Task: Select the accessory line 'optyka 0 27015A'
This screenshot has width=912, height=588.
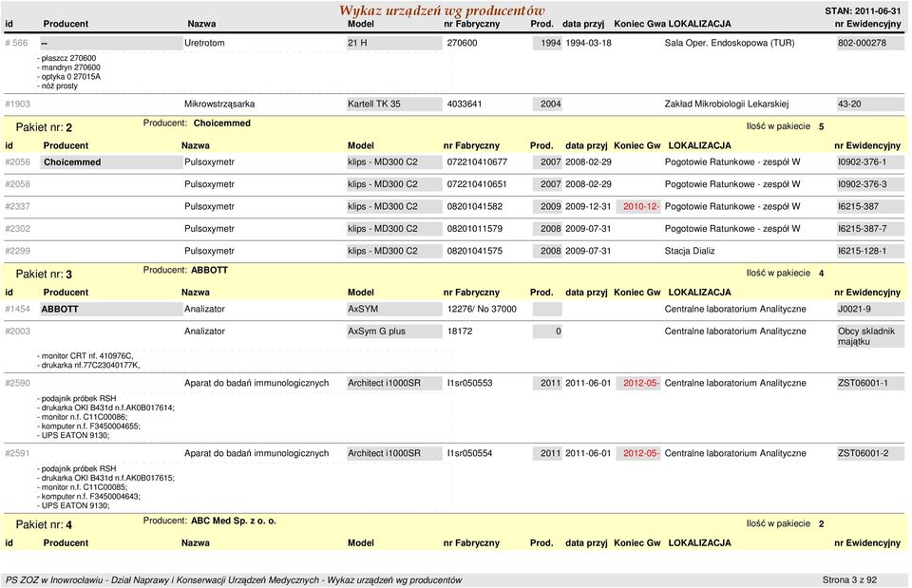Action: tap(69, 77)
